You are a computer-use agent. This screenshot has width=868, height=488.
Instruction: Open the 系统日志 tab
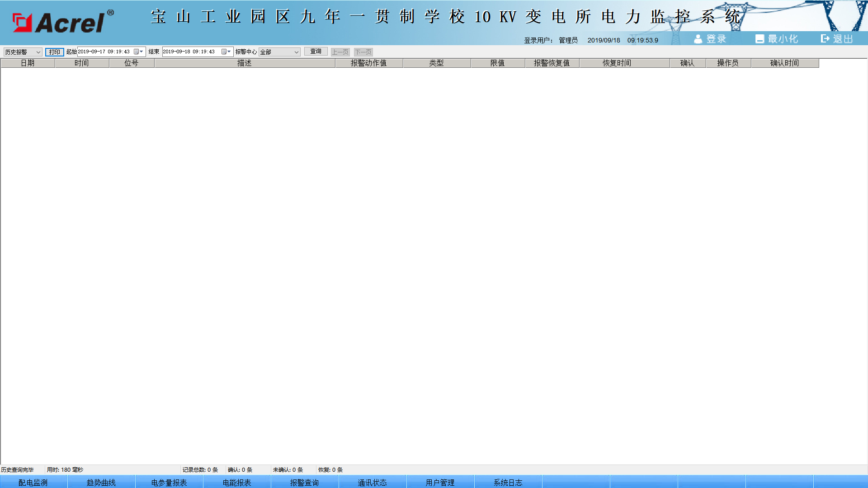[x=508, y=483]
